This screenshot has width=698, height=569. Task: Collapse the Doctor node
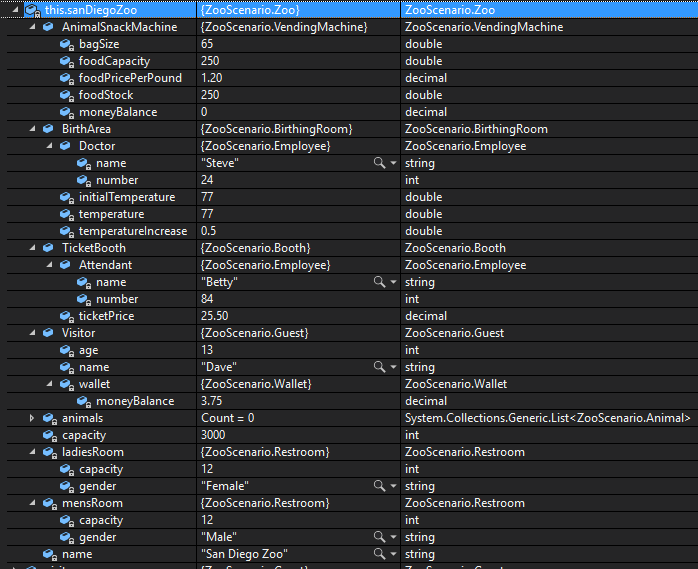tap(49, 146)
